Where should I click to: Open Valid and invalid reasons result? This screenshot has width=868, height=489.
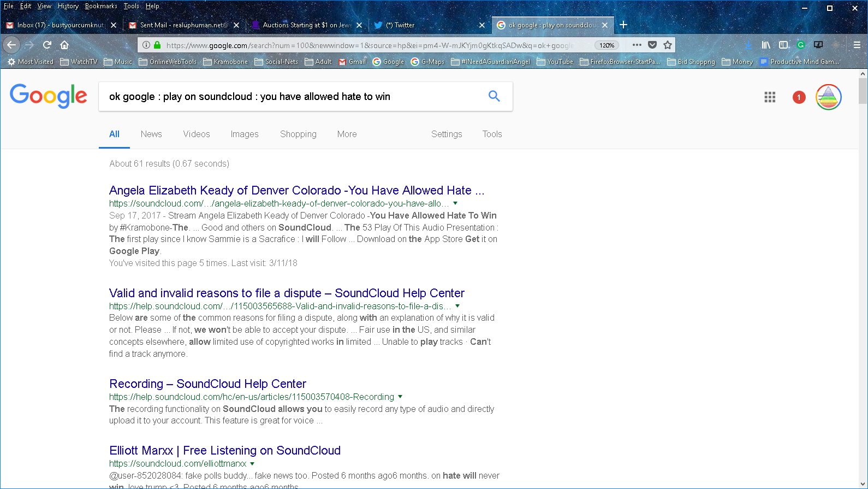(x=287, y=293)
